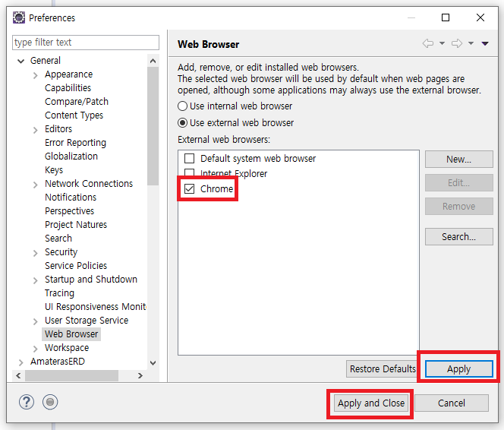Screen dimensions: 504x430
Task: Focus the type filter text field
Action: (x=86, y=43)
